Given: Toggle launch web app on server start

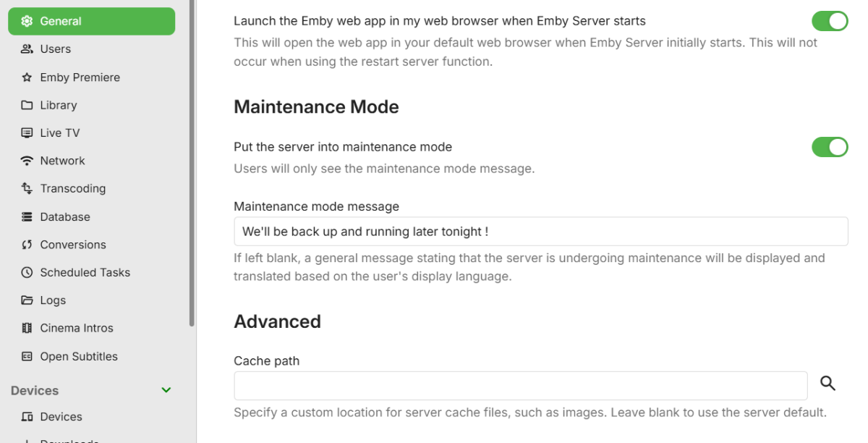Looking at the screenshot, I should click(830, 21).
